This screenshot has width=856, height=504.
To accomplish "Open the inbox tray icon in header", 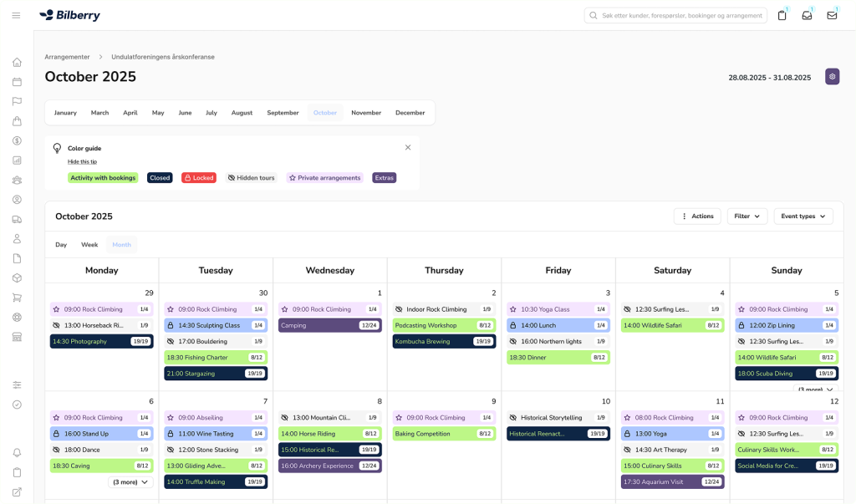I will (x=807, y=15).
